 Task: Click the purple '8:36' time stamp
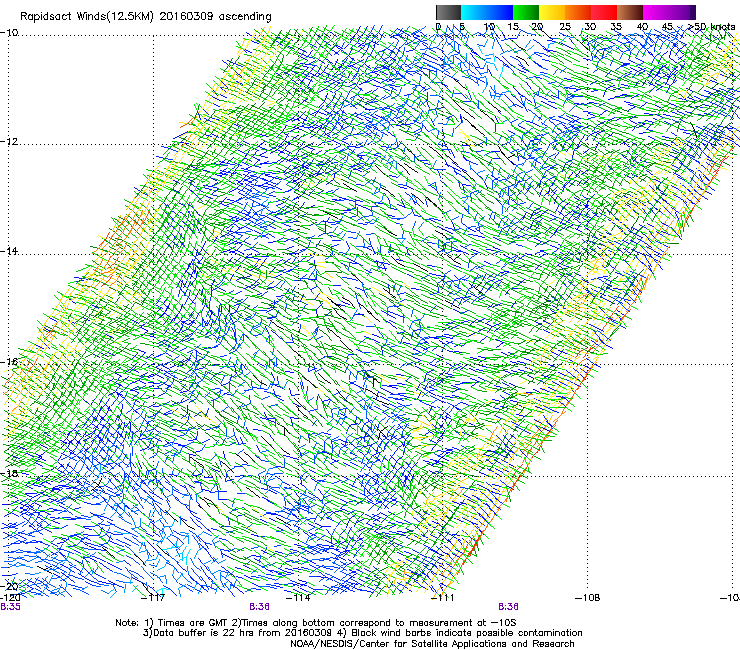pyautogui.click(x=259, y=607)
